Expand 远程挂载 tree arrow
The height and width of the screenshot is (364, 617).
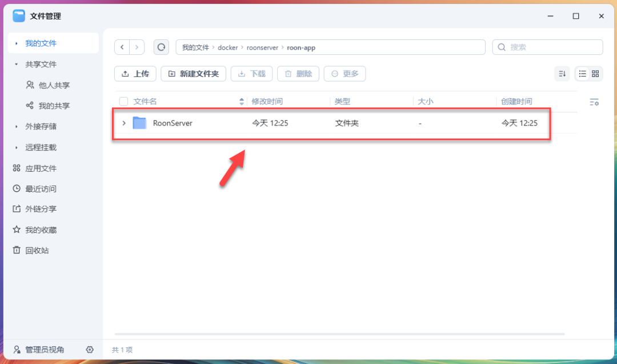(16, 147)
